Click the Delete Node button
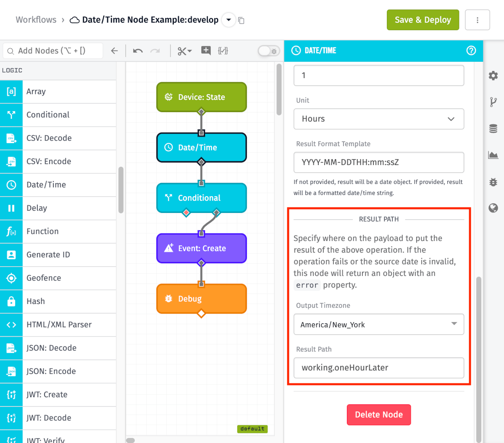 coord(379,415)
